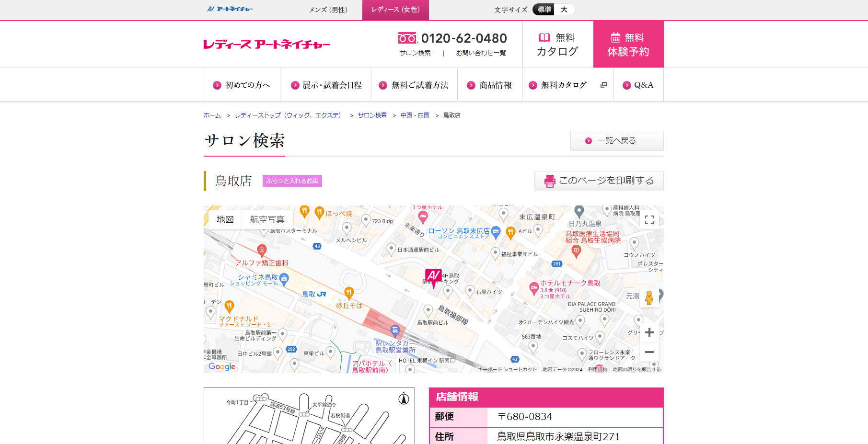Set text size to 標準
Image resolution: width=868 pixels, height=444 pixels.
[544, 10]
